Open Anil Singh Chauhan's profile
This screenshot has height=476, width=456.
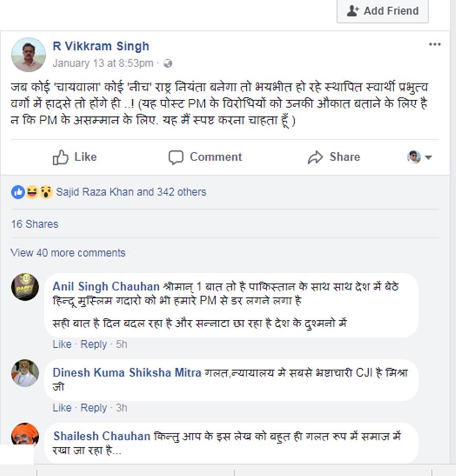pos(106,287)
